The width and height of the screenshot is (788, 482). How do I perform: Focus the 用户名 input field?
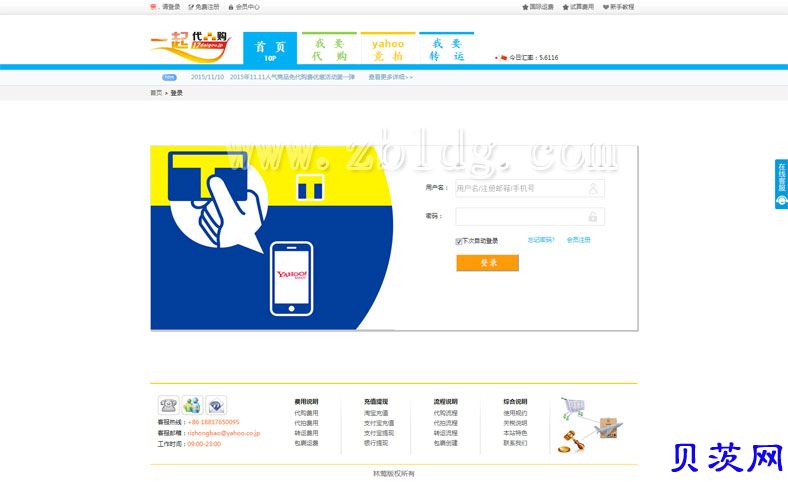[x=530, y=188]
